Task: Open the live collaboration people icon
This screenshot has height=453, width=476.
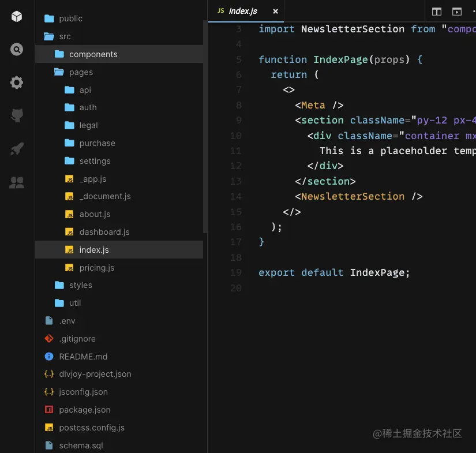Action: point(17,182)
